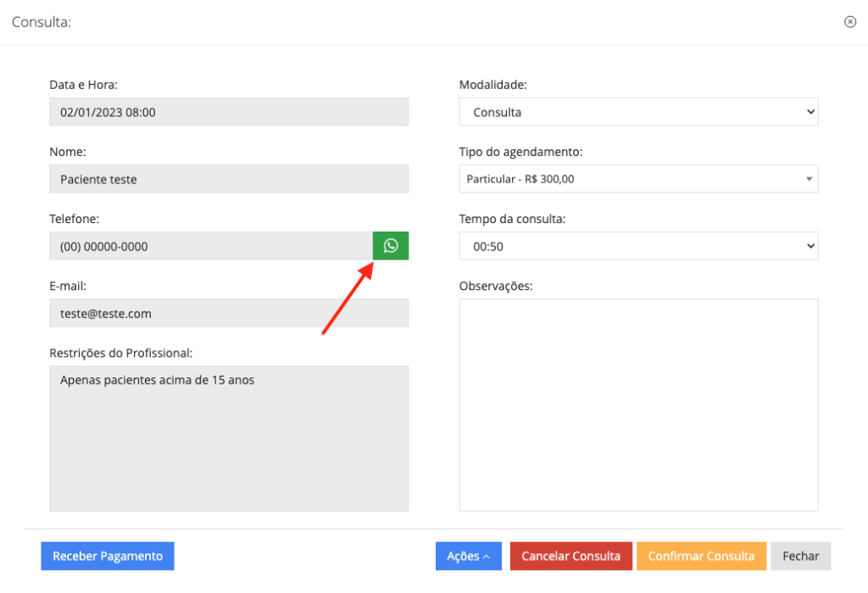Image resolution: width=868 pixels, height=593 pixels.
Task: Focus the Observações text area
Action: click(638, 406)
